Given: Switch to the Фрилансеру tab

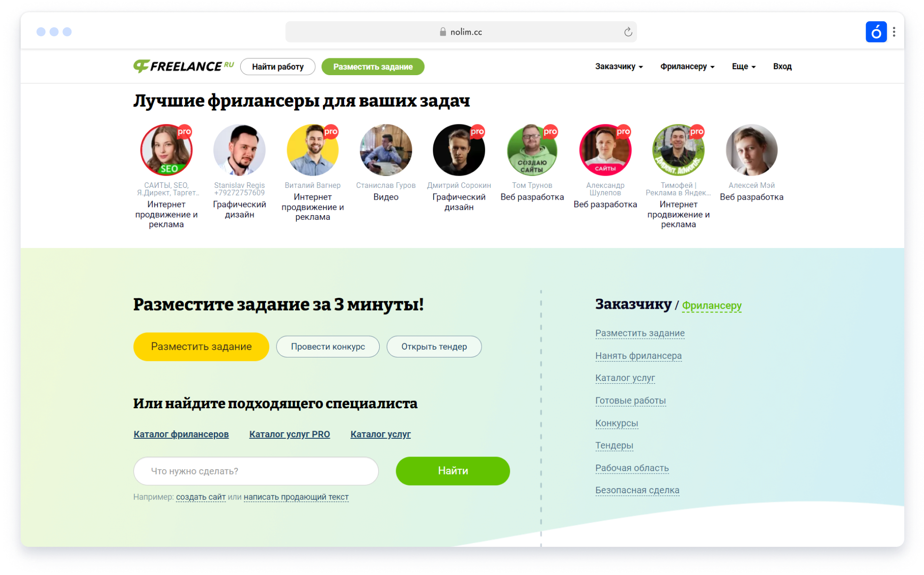Looking at the screenshot, I should (712, 305).
